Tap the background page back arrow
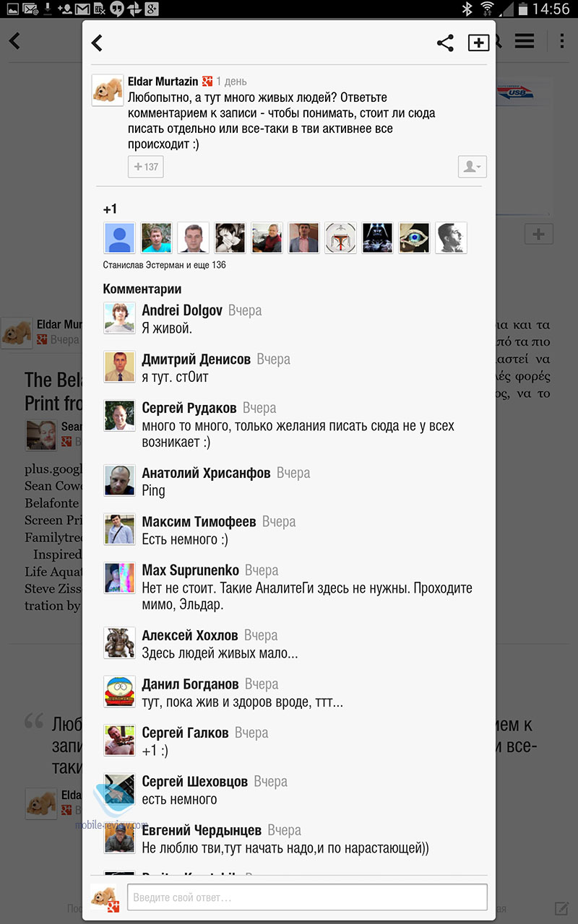 click(14, 40)
